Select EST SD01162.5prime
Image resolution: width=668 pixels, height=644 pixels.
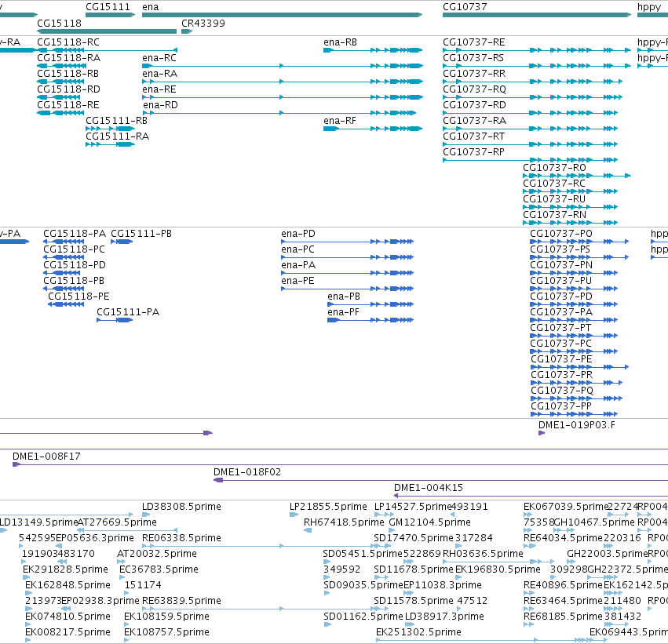coord(363,617)
